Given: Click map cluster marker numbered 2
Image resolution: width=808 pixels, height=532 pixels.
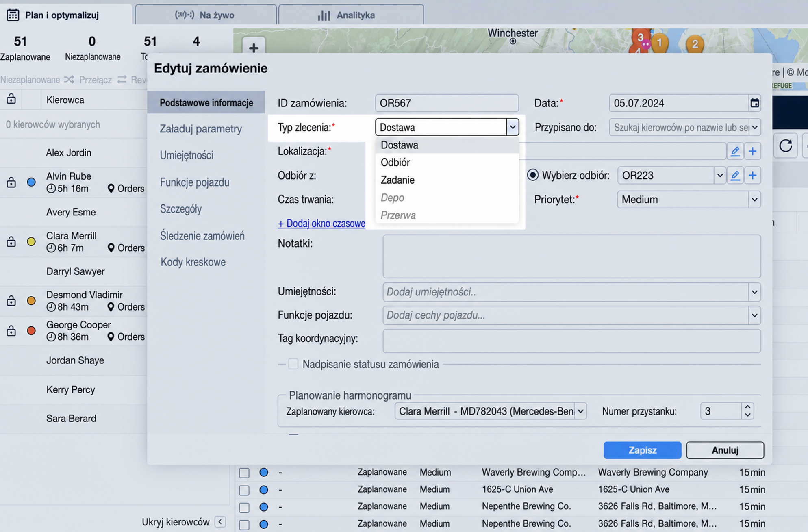Looking at the screenshot, I should 695,43.
